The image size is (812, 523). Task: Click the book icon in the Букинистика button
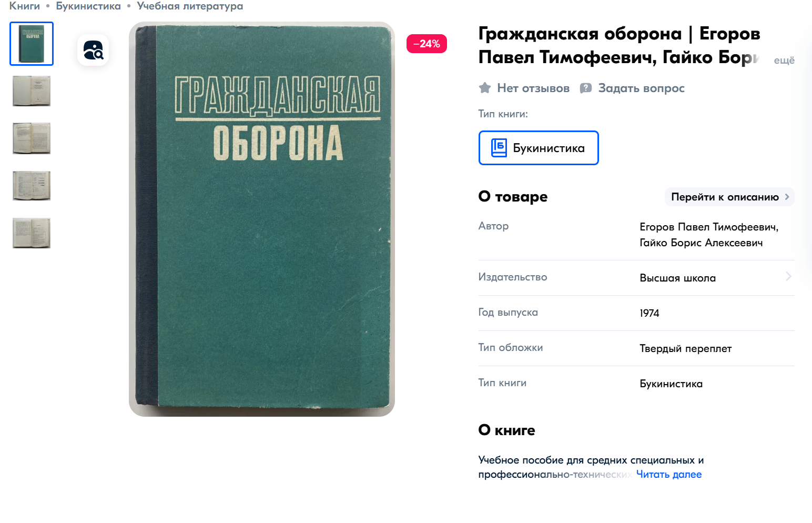pyautogui.click(x=499, y=148)
